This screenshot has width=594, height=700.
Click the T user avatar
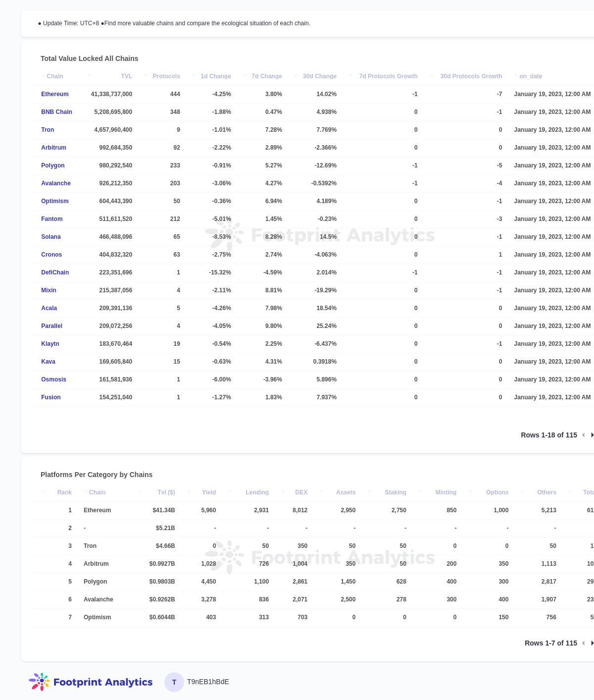coord(174,682)
